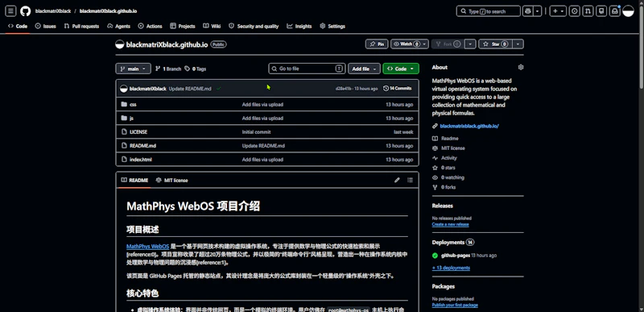Click Publish your first package link
644x312 pixels.
455,305
